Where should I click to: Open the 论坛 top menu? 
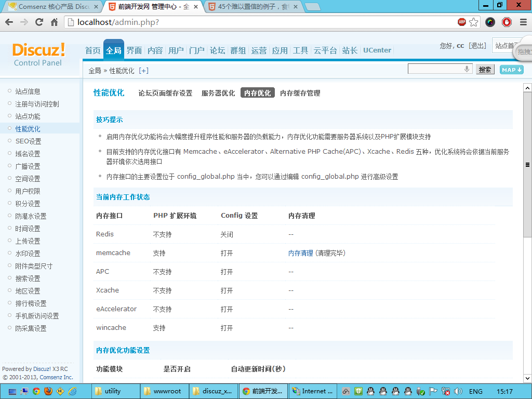(218, 50)
